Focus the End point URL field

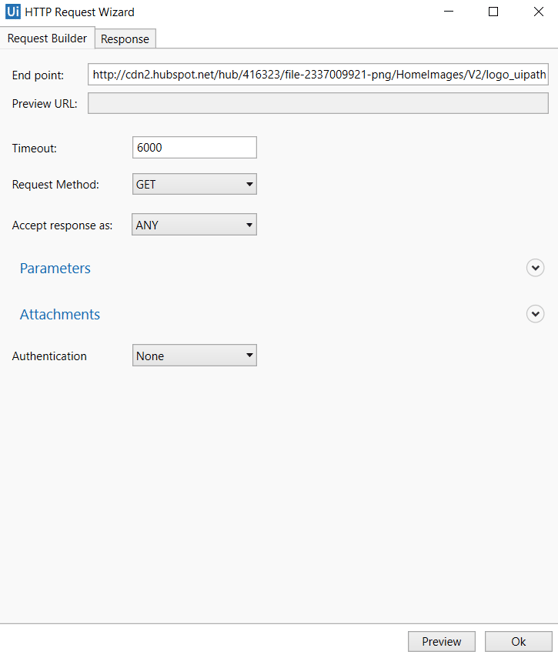click(x=318, y=74)
